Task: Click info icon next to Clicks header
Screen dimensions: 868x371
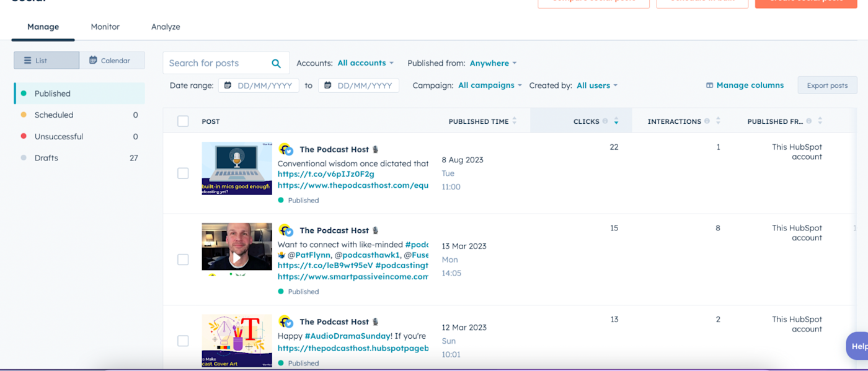Action: (x=605, y=121)
